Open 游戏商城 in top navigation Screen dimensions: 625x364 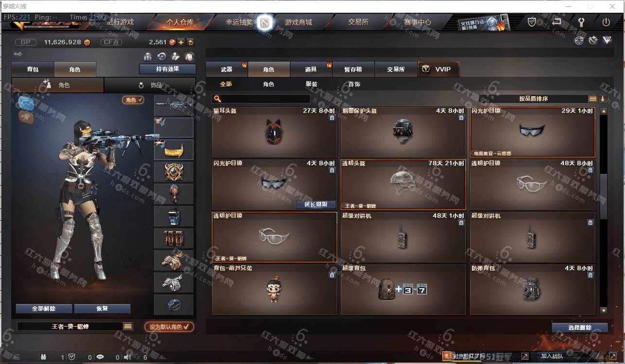tap(298, 22)
